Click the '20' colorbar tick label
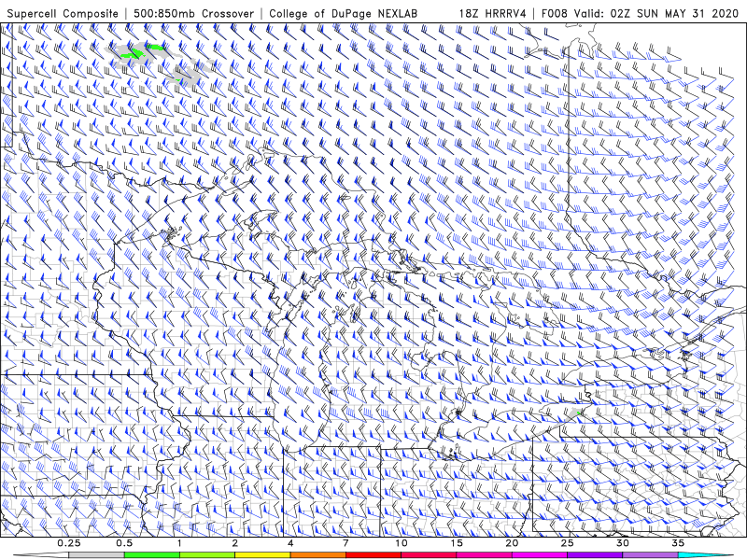Screen dimensions: 747x560 (512, 543)
